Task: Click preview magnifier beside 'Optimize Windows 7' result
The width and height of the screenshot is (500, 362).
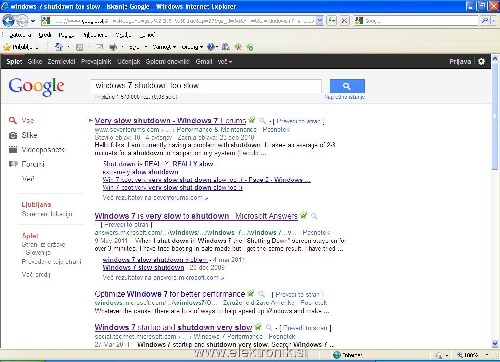Action: point(262,294)
